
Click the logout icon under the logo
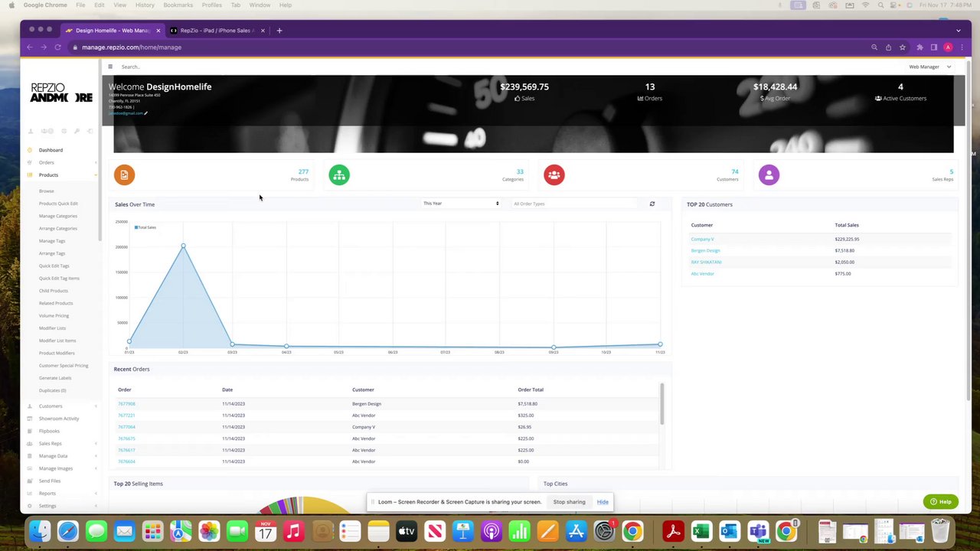pyautogui.click(x=90, y=131)
